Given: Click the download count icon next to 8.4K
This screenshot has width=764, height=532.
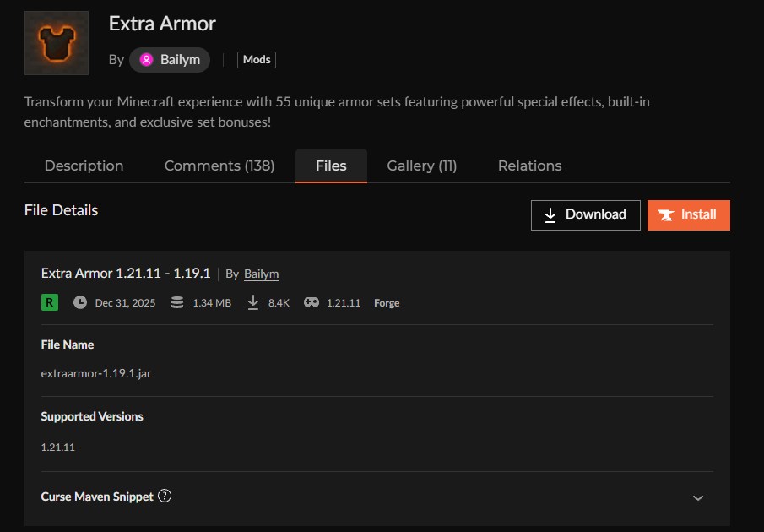Looking at the screenshot, I should (x=252, y=301).
